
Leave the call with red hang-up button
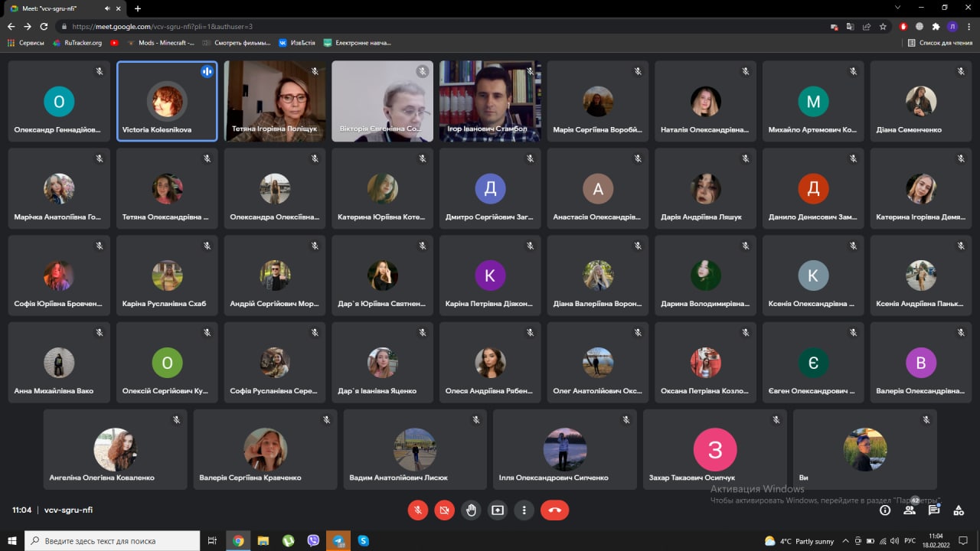(x=554, y=510)
